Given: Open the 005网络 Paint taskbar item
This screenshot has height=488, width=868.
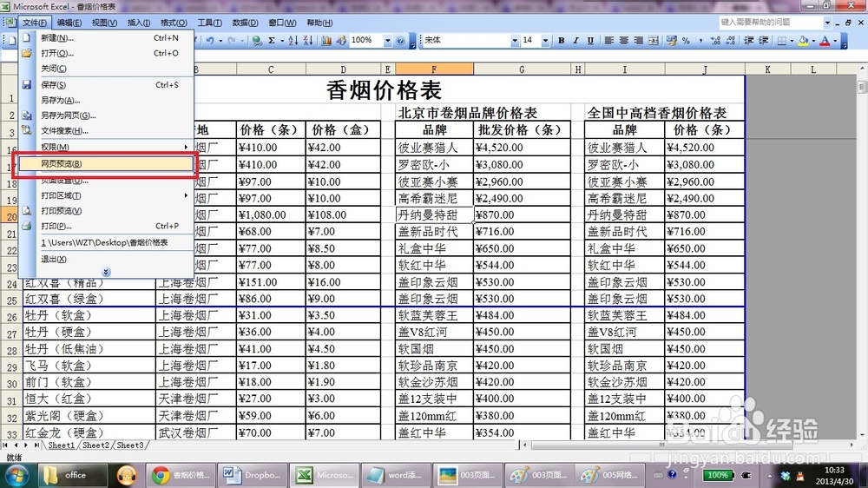Looking at the screenshot, I should (x=609, y=475).
